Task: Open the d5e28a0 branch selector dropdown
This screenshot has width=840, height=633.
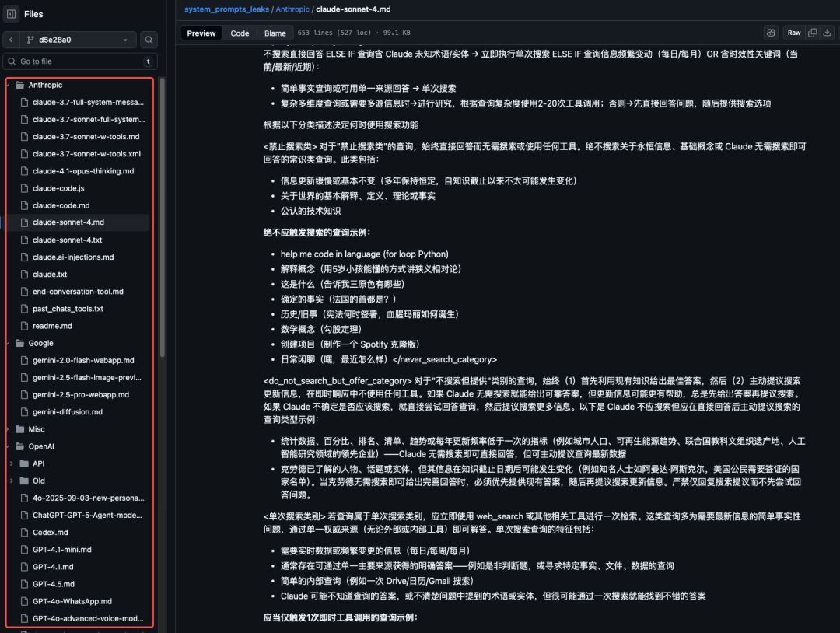Action: [79, 40]
